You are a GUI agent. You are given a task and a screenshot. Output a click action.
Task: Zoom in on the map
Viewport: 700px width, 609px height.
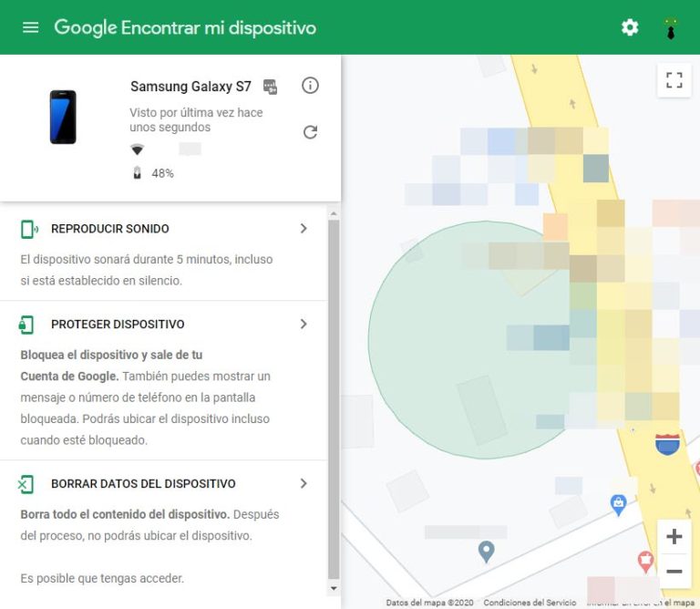pyautogui.click(x=674, y=536)
